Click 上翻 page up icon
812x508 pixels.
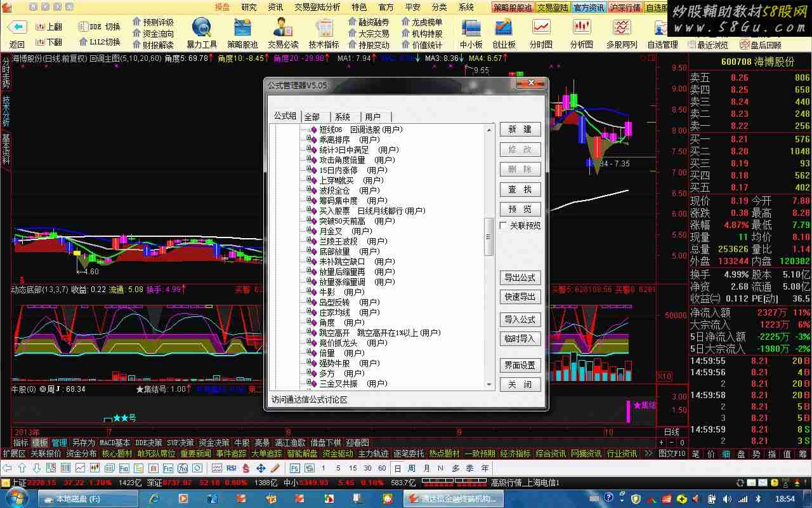[39, 27]
